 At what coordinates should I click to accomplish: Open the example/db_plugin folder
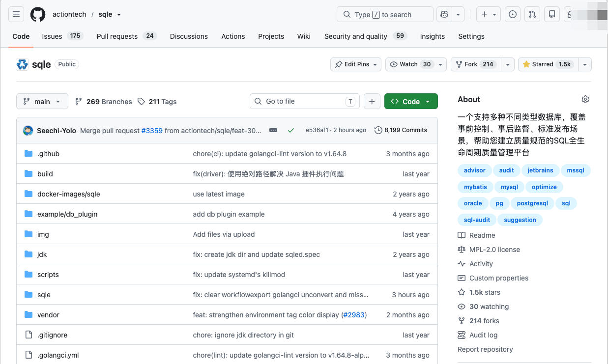(67, 214)
